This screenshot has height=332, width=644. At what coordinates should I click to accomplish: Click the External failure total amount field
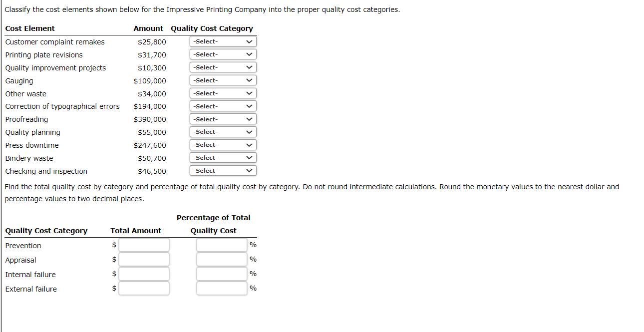click(144, 288)
